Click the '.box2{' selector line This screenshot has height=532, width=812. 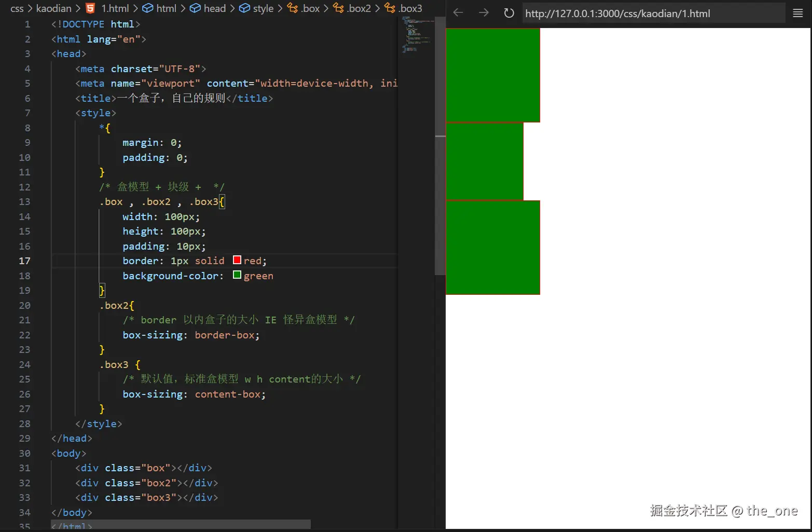pyautogui.click(x=117, y=305)
